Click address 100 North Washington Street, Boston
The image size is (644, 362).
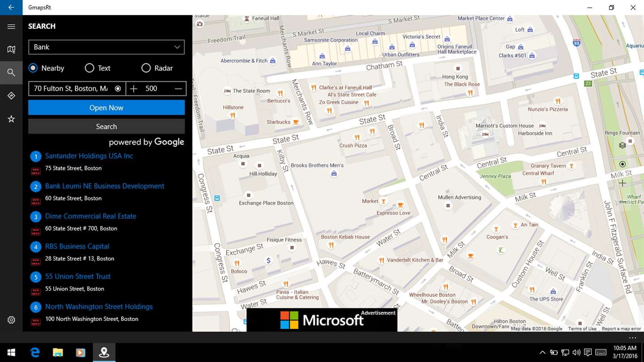[92, 319]
